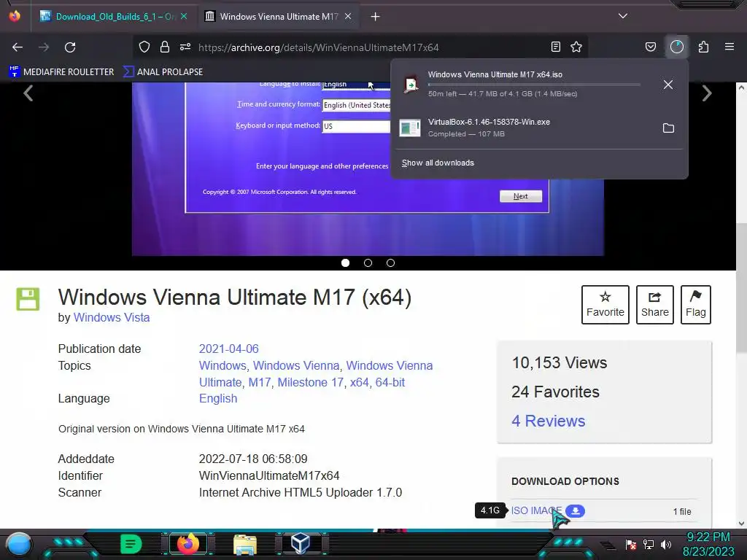Close the Windows Vienna Ultimate M17 tab
Image resolution: width=747 pixels, height=560 pixels.
tap(348, 16)
